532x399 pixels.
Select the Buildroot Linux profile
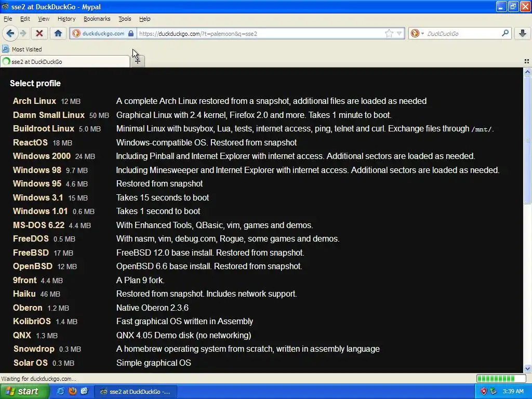(x=44, y=129)
